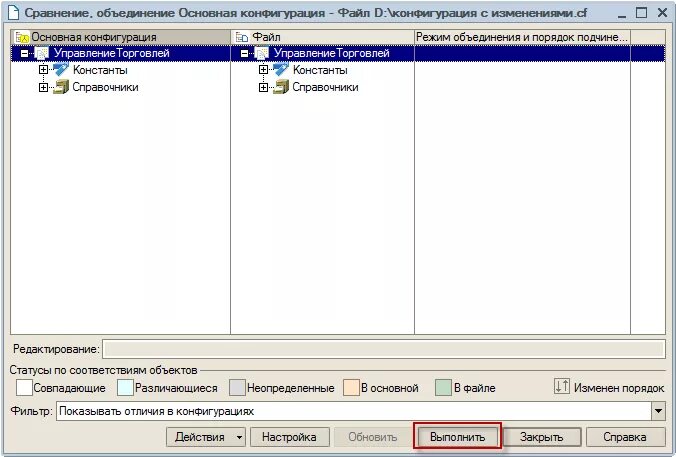Click the Изменен порядок label
The height and width of the screenshot is (457, 676).
619,388
